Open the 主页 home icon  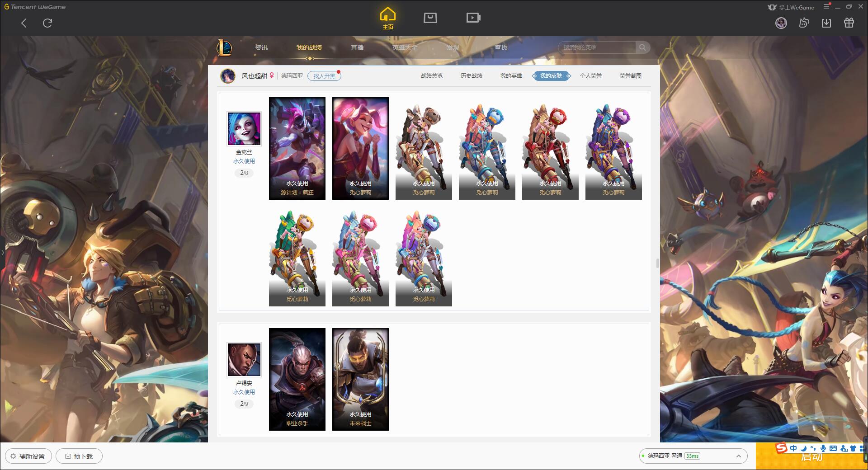click(x=387, y=19)
